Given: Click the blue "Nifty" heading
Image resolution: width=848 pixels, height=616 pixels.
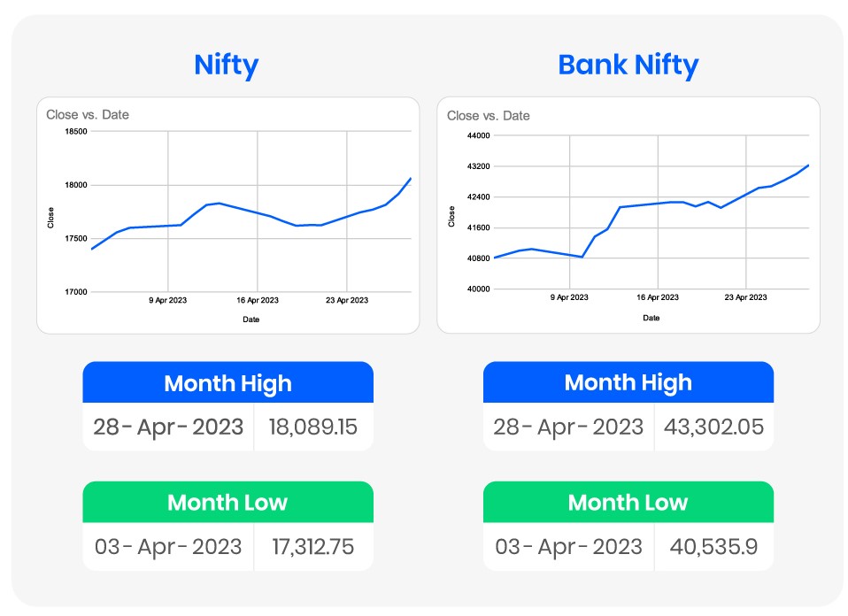Looking at the screenshot, I should click(227, 65).
